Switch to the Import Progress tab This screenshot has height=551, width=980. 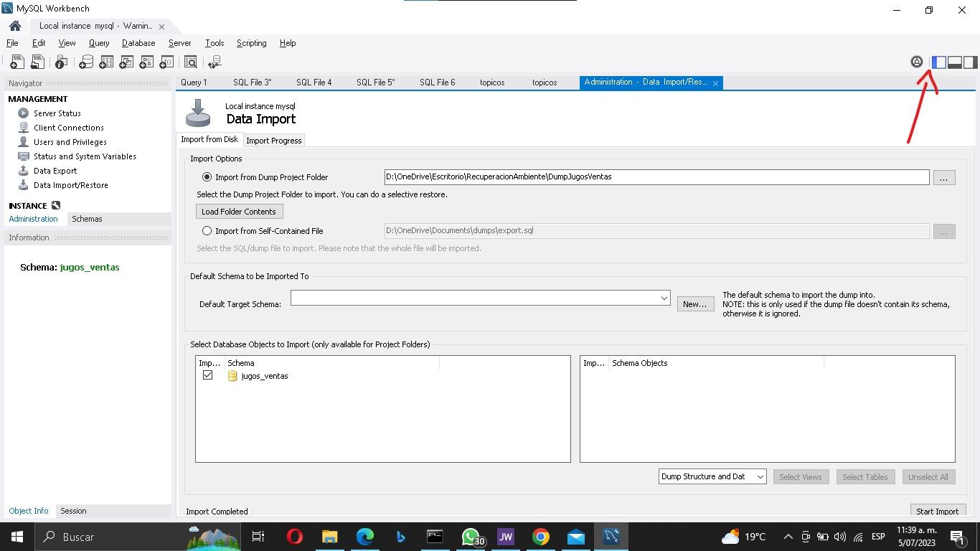click(x=273, y=141)
